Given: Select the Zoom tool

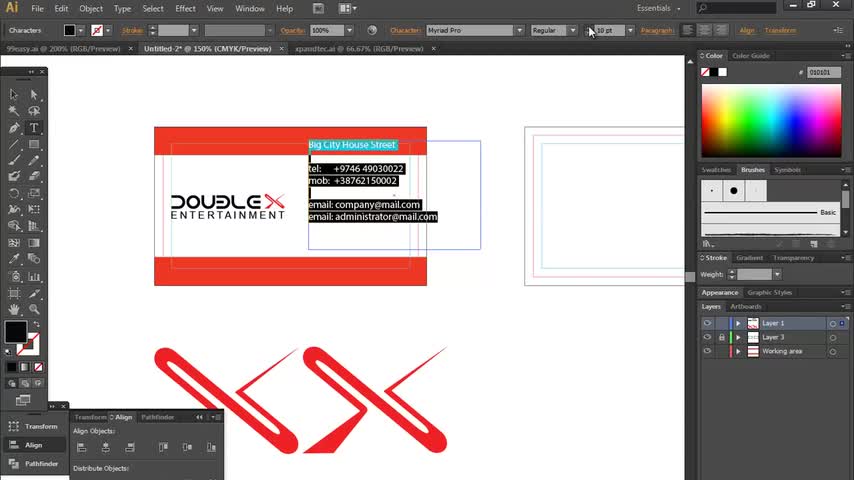Looking at the screenshot, I should click(34, 309).
